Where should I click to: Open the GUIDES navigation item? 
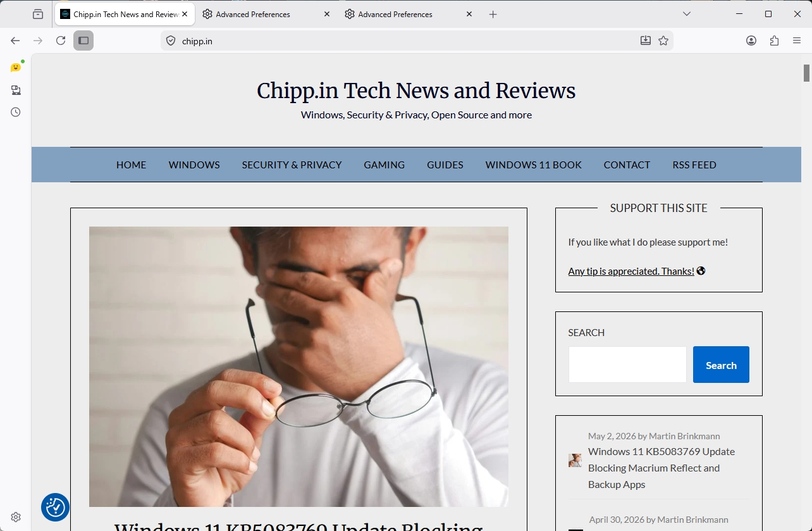click(445, 165)
